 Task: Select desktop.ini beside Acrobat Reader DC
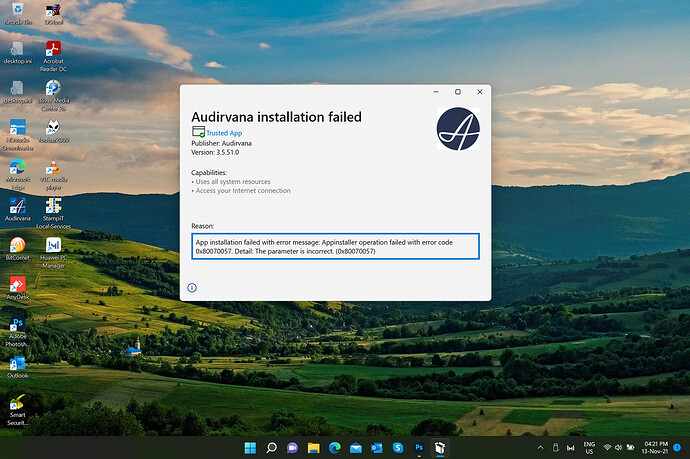coord(18,53)
